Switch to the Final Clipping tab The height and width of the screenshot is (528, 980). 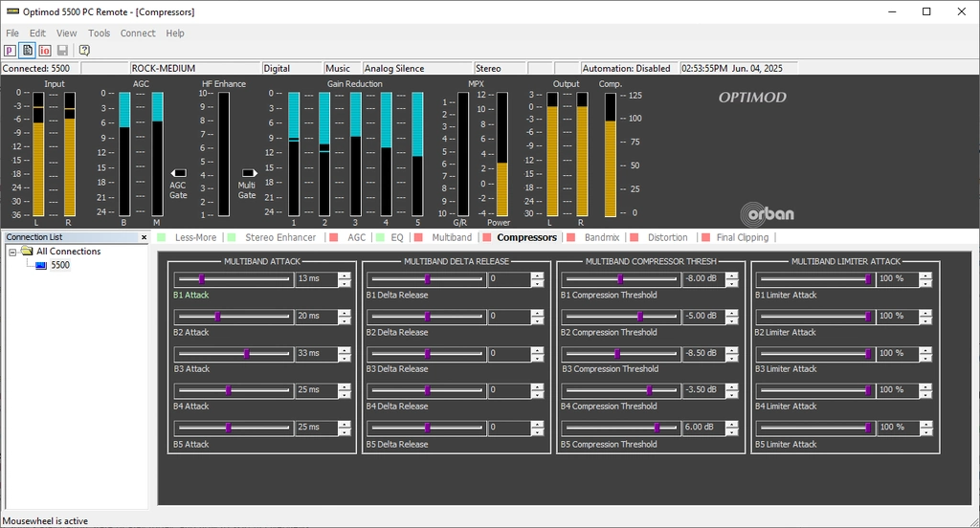(x=743, y=237)
